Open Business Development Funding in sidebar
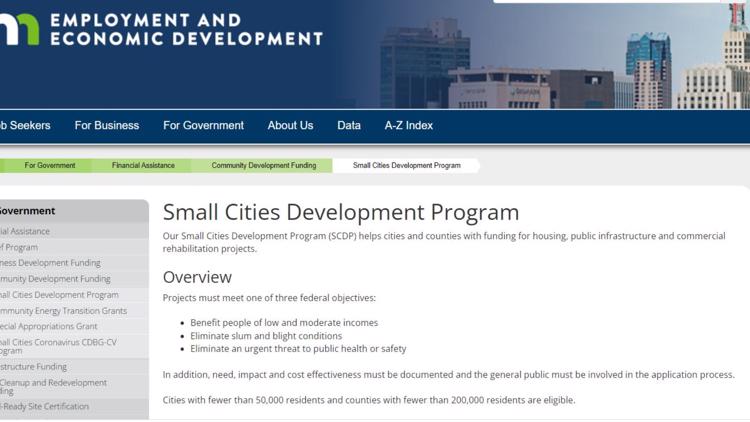This screenshot has height=422, width=750. (50, 263)
